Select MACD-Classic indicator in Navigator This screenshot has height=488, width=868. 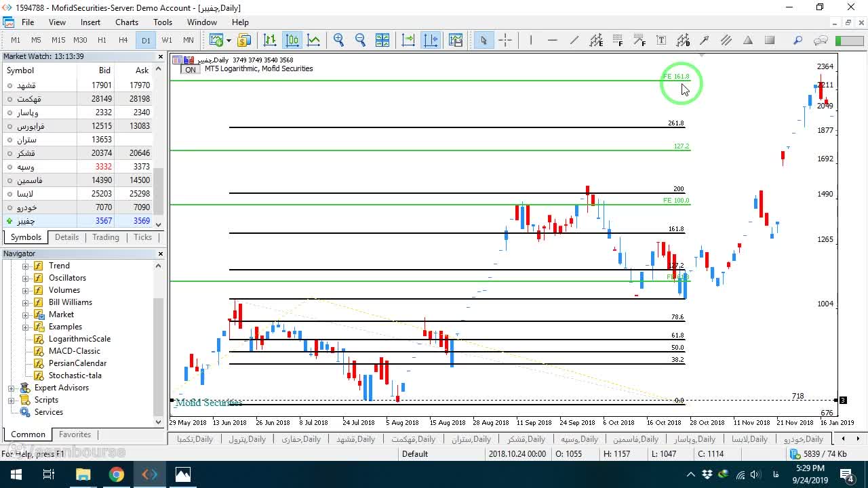click(x=74, y=351)
